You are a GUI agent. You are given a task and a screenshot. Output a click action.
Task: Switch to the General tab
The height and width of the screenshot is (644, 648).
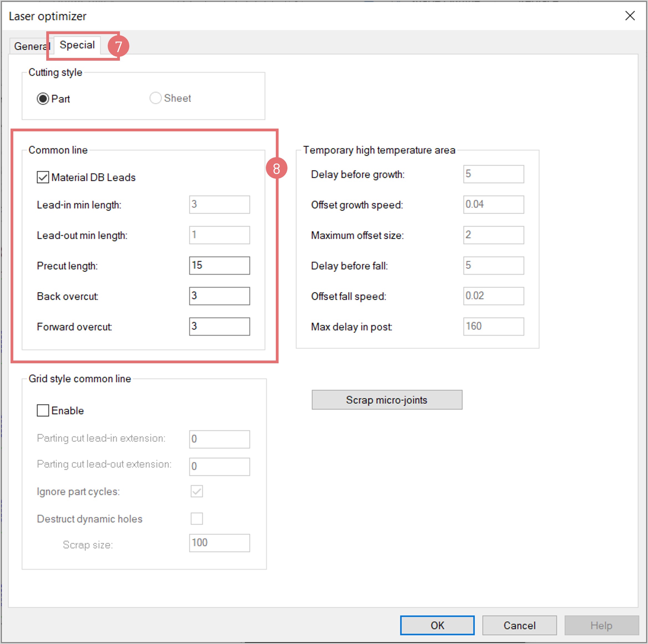click(x=30, y=46)
